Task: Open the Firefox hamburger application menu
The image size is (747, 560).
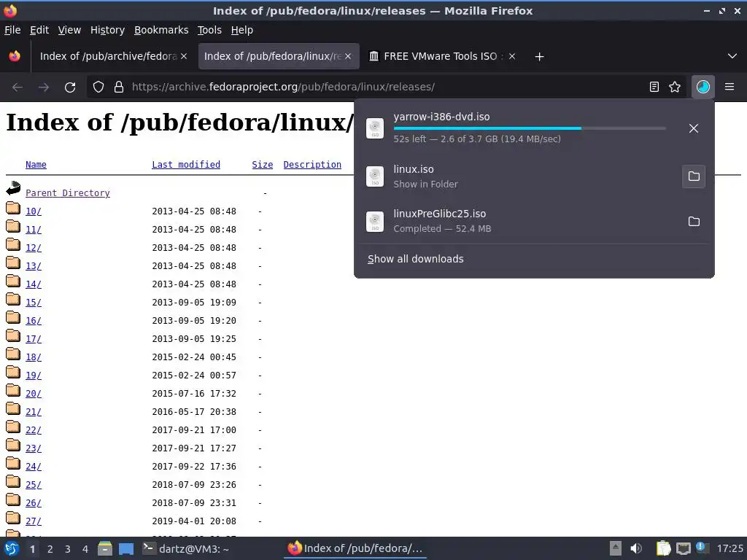Action: point(729,87)
